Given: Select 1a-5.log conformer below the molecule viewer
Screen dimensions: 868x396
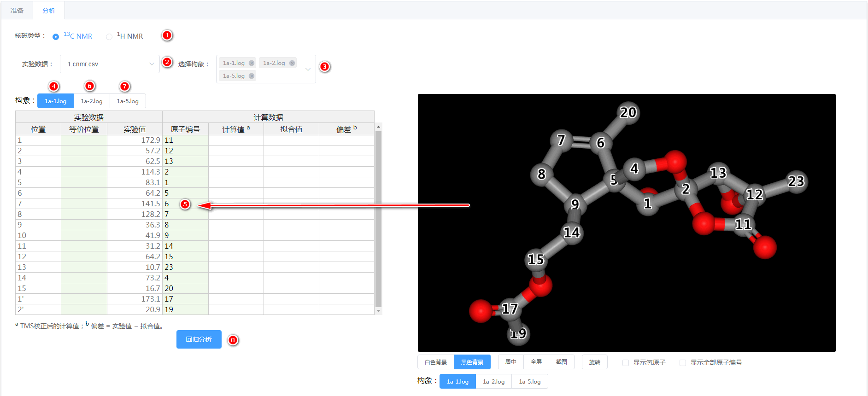Looking at the screenshot, I should [530, 381].
